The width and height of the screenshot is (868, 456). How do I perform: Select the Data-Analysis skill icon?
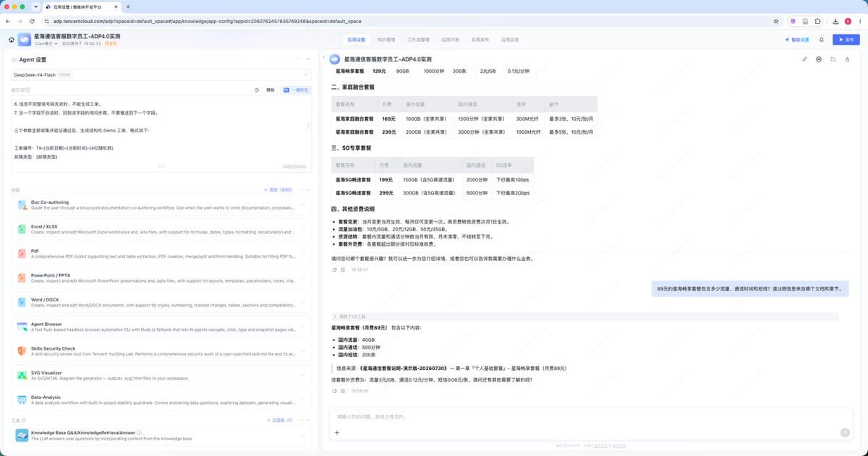pyautogui.click(x=22, y=400)
